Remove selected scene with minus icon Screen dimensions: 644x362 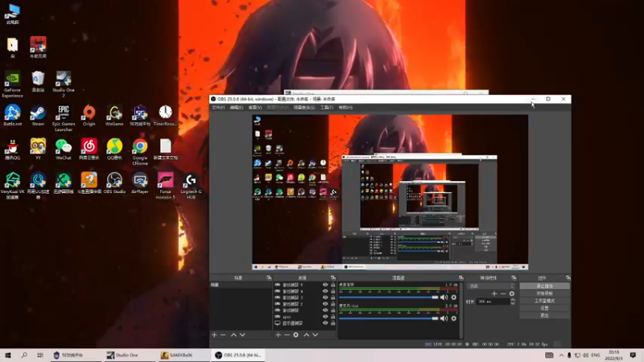(x=223, y=335)
